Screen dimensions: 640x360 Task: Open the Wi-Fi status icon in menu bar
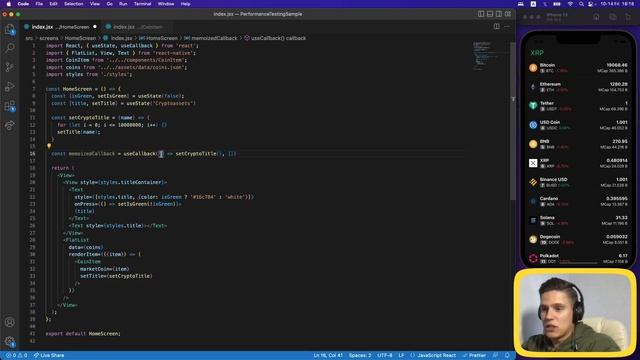pyautogui.click(x=570, y=4)
